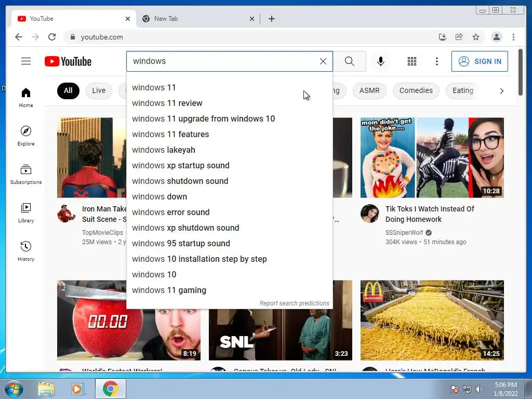The image size is (532, 399).
Task: Bookmark this page with star icon
Action: point(476,37)
